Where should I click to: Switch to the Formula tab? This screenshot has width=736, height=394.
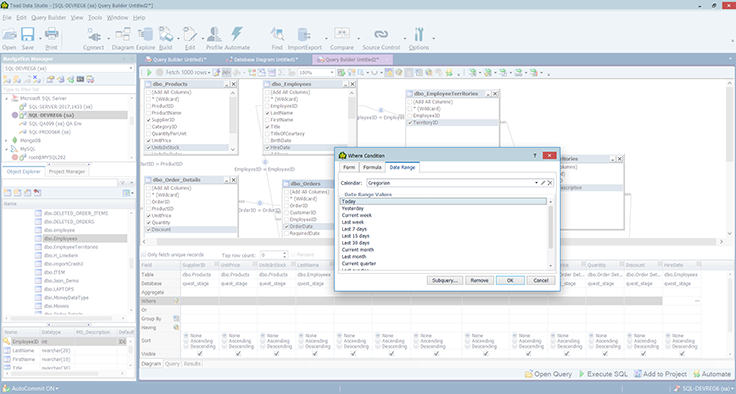coord(372,167)
